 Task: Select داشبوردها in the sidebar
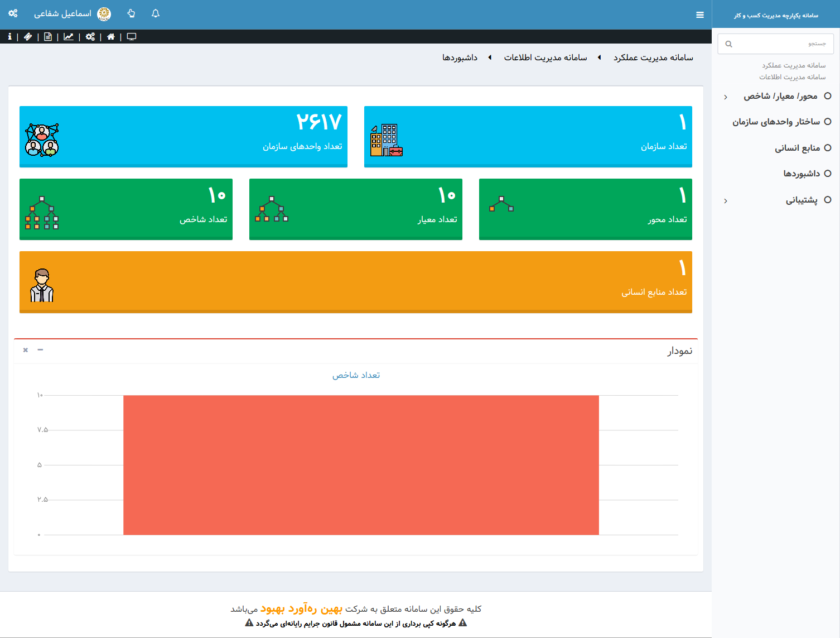[801, 174]
